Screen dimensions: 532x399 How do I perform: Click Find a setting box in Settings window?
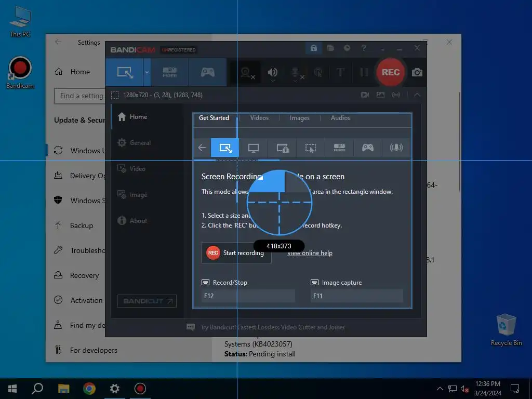79,96
